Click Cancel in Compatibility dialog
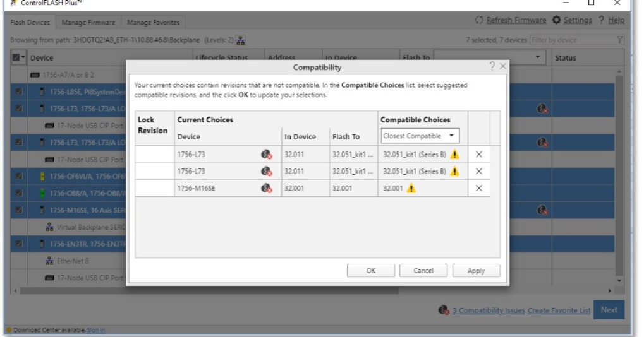 pyautogui.click(x=423, y=271)
